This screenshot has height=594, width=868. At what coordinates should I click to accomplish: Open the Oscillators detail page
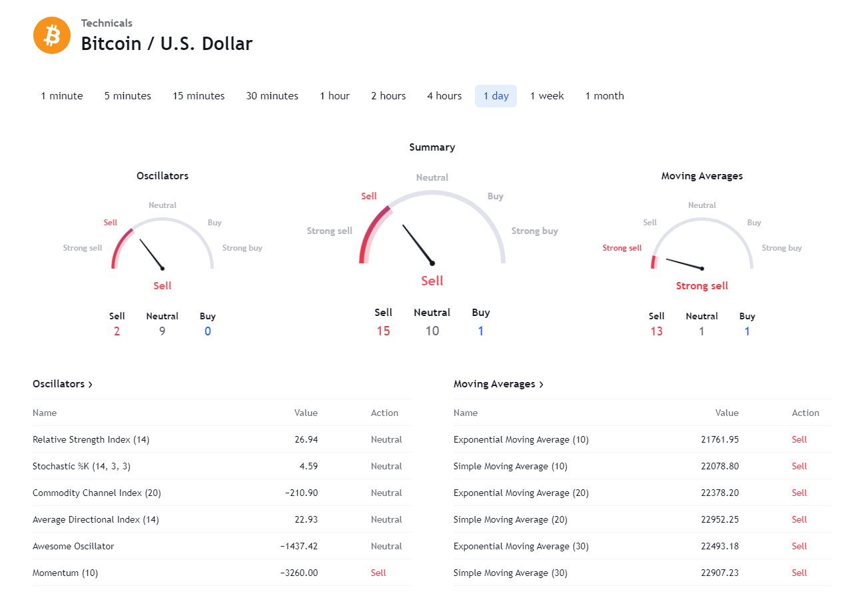pos(58,383)
